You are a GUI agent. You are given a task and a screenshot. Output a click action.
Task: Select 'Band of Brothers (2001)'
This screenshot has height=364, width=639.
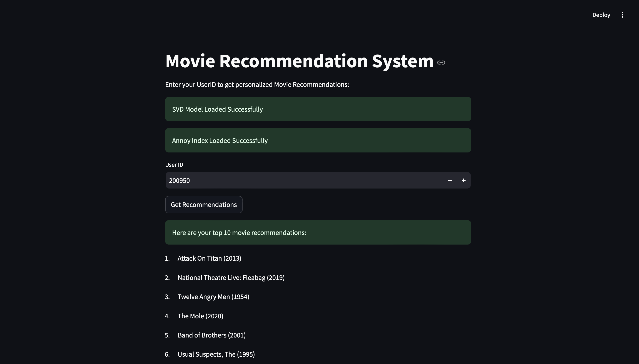[211, 335]
